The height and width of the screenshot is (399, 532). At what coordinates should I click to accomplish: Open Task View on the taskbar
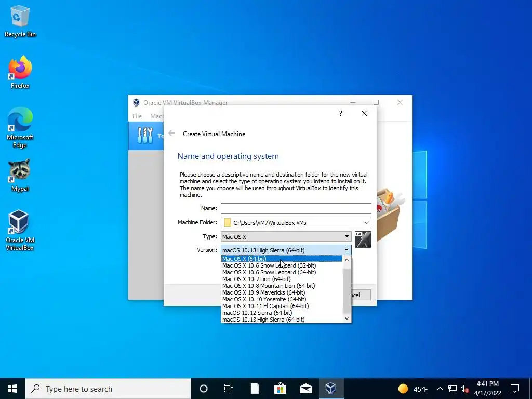pyautogui.click(x=229, y=389)
